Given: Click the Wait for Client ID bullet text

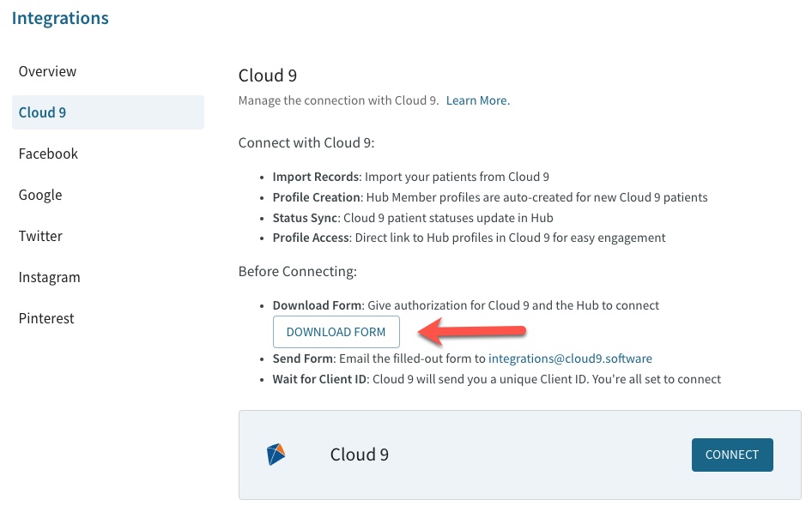Looking at the screenshot, I should (498, 379).
